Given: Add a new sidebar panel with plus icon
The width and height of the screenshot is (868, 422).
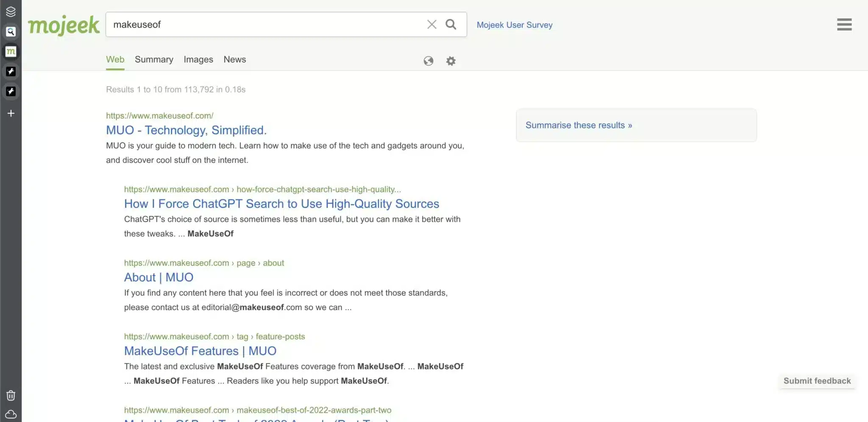Looking at the screenshot, I should pyautogui.click(x=11, y=113).
